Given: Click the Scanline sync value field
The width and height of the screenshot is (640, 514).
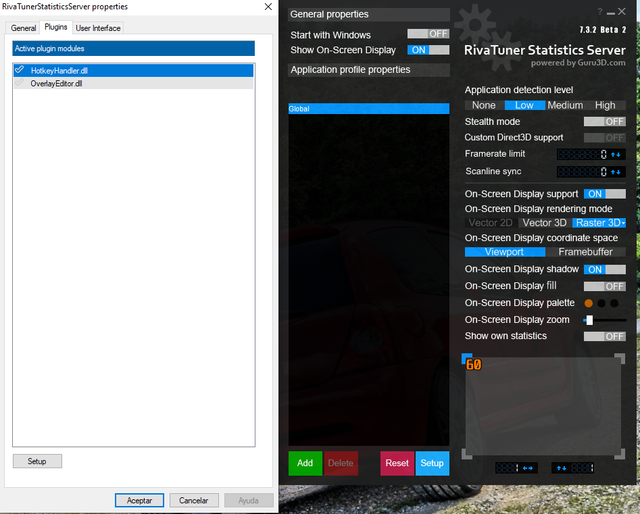Looking at the screenshot, I should (x=583, y=172).
